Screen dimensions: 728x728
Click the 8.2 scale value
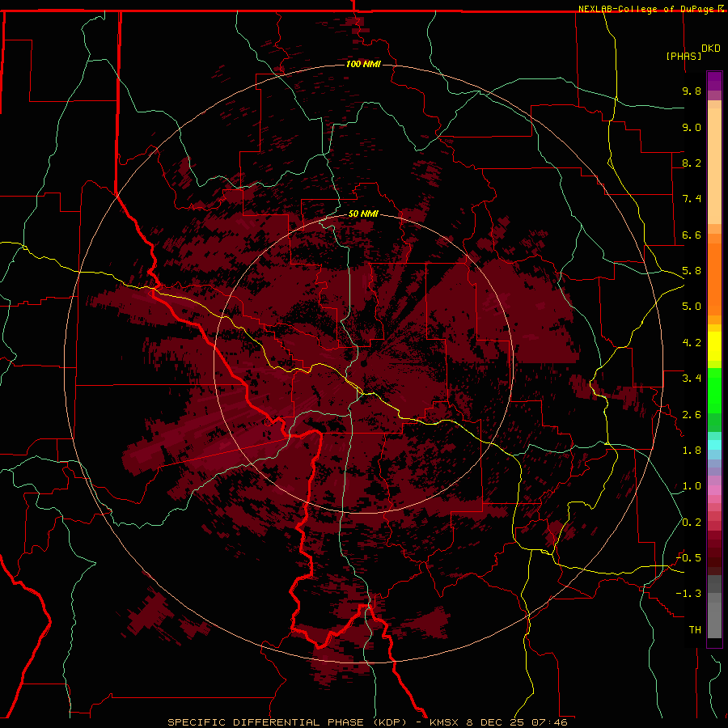692,163
